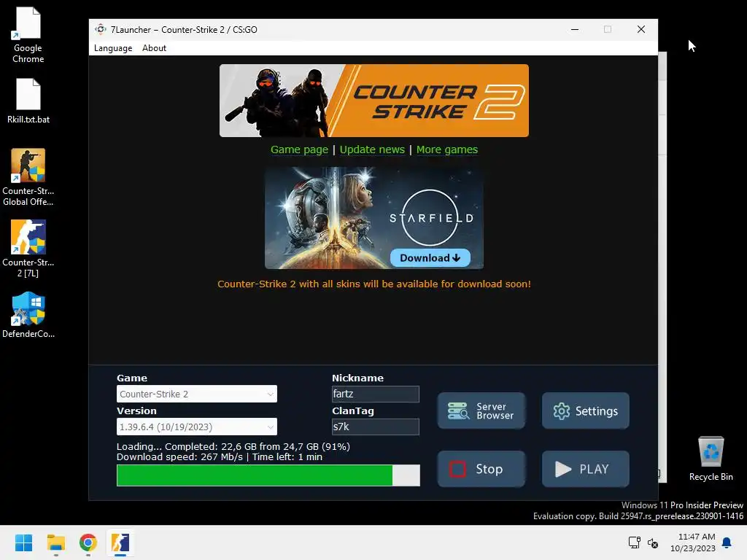Click the 'Loading... Completed: 22,6 GB' status text
Image resolution: width=747 pixels, height=560 pixels.
coord(233,447)
